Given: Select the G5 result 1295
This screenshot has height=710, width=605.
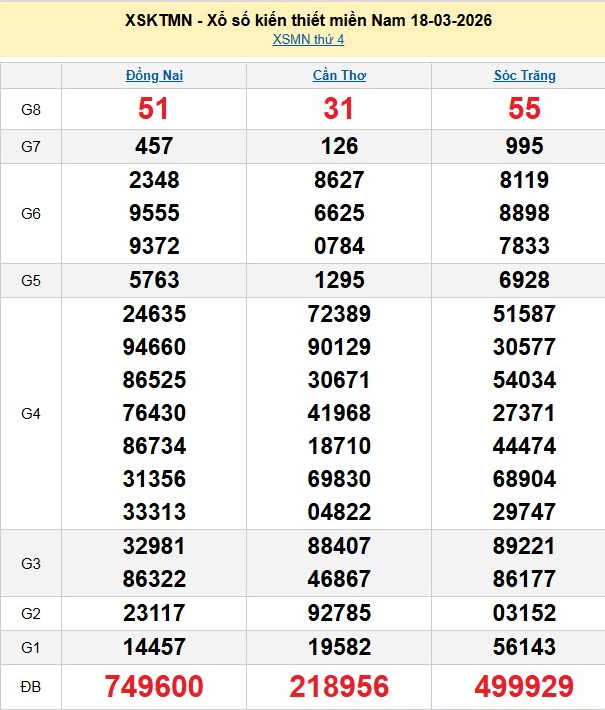Looking at the screenshot, I should (x=339, y=280).
